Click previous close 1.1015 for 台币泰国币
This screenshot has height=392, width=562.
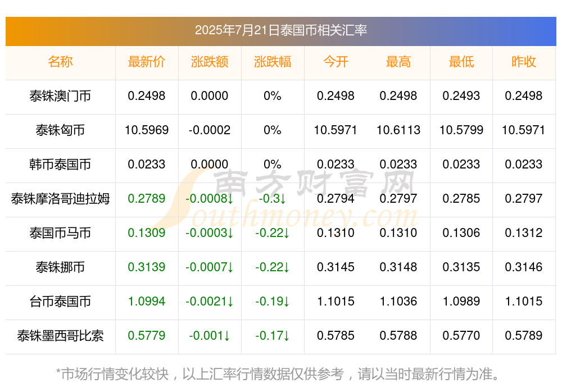(x=524, y=302)
